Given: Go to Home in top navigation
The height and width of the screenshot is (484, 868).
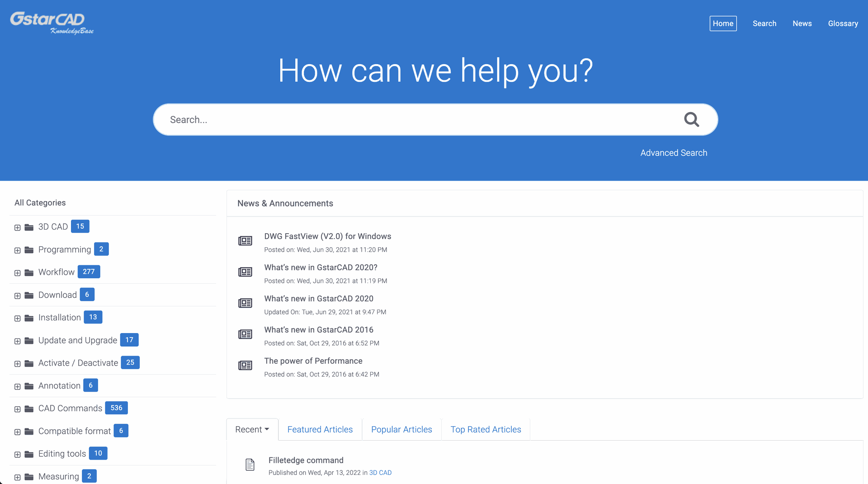Looking at the screenshot, I should 723,23.
